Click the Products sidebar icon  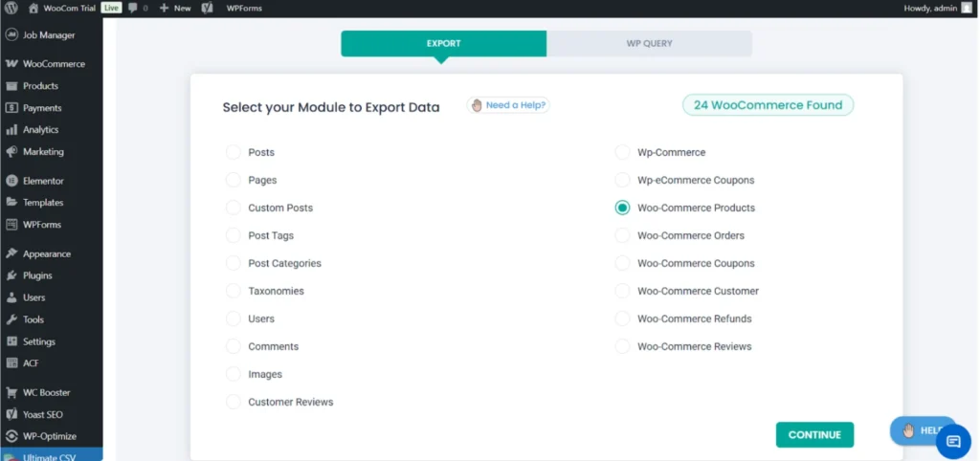coord(11,85)
